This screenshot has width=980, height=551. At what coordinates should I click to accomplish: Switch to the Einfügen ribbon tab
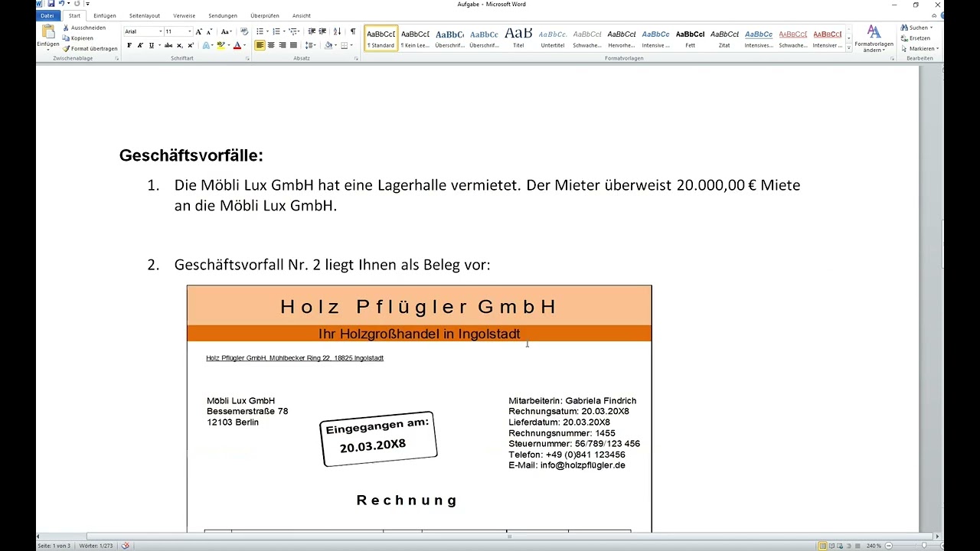pyautogui.click(x=105, y=15)
